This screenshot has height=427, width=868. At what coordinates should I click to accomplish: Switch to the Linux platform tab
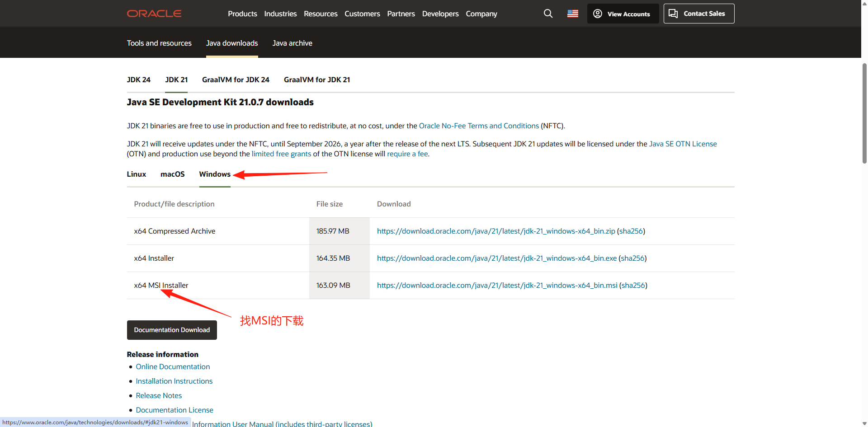pyautogui.click(x=136, y=174)
